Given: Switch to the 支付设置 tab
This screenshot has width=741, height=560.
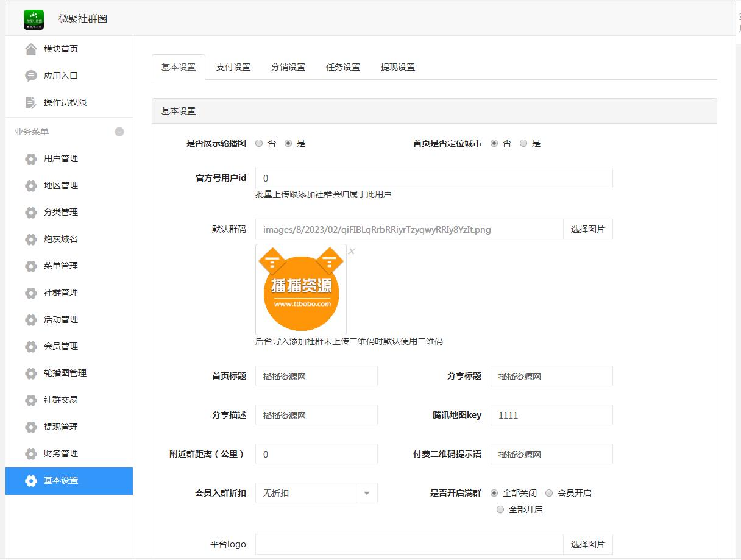Looking at the screenshot, I should (x=233, y=67).
